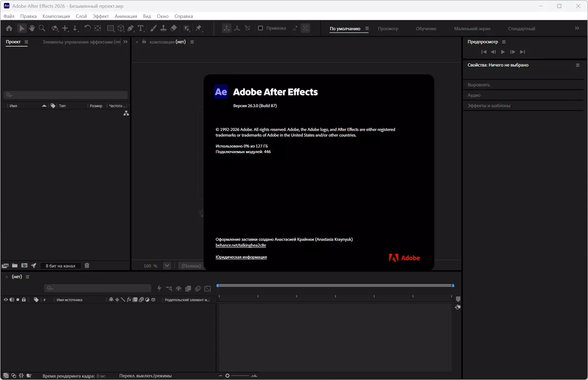Switch to the Обучение workspace

tap(426, 29)
